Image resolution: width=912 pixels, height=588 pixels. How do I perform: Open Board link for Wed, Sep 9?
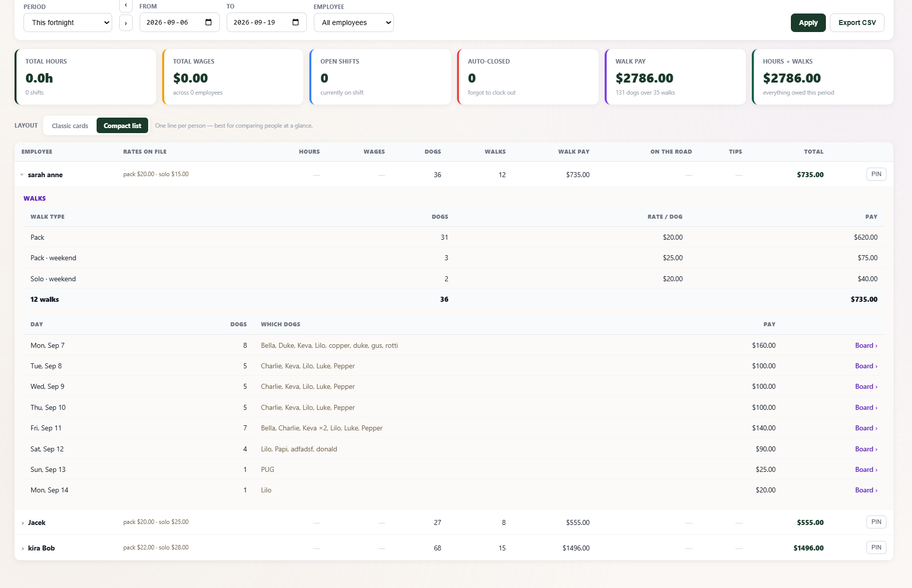866,386
